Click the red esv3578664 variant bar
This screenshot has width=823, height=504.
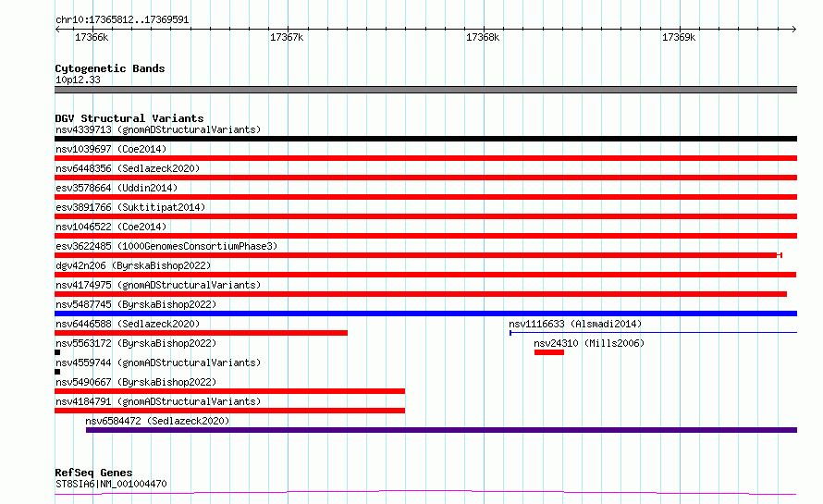tap(425, 197)
